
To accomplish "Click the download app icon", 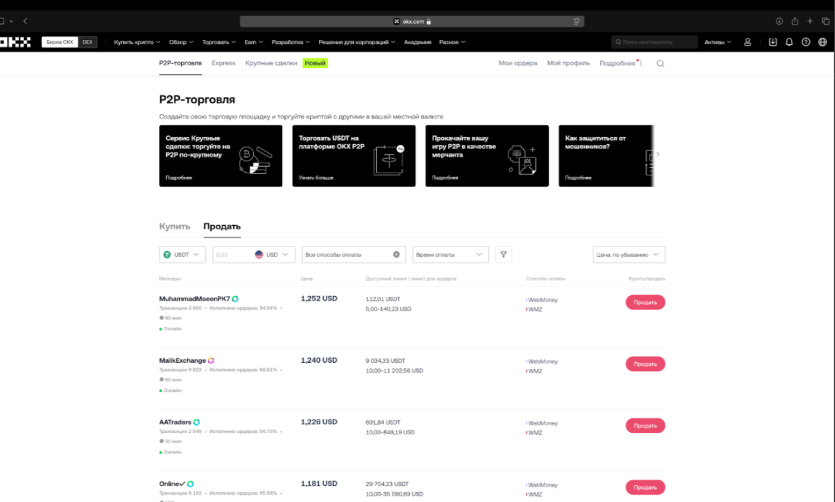I will click(x=773, y=42).
